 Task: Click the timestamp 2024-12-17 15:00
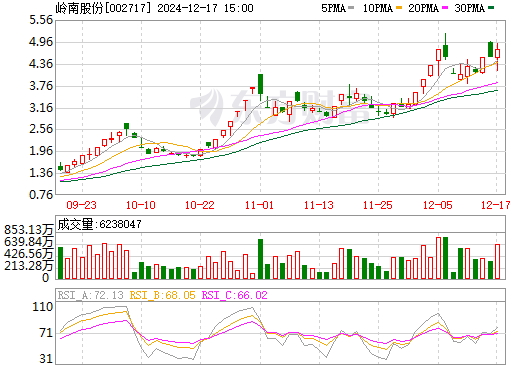[x=205, y=8]
